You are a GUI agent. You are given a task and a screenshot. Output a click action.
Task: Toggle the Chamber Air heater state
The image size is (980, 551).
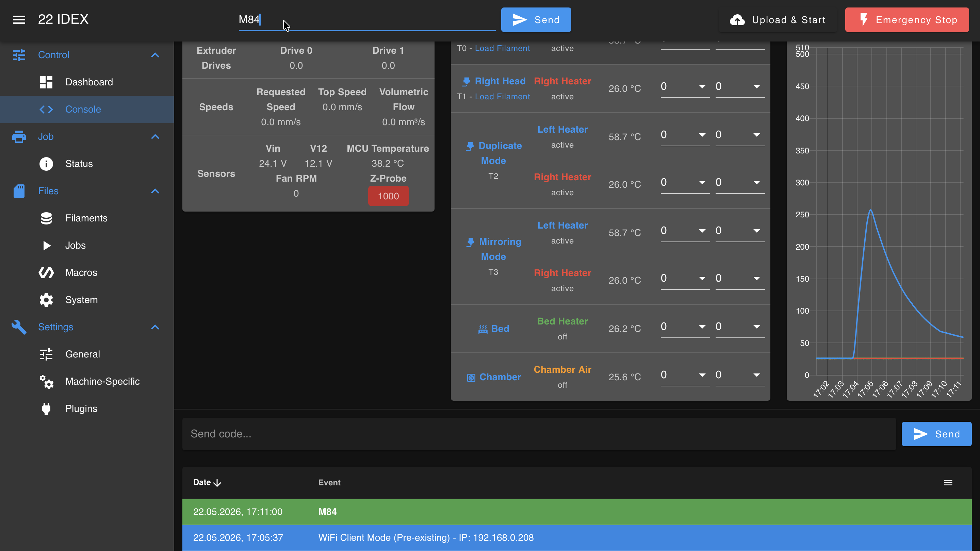coord(562,370)
